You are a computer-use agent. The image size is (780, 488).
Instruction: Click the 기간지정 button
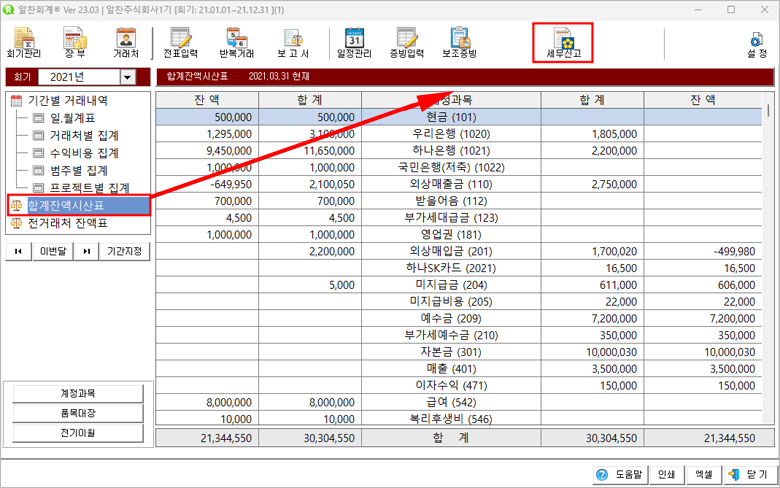point(125,251)
